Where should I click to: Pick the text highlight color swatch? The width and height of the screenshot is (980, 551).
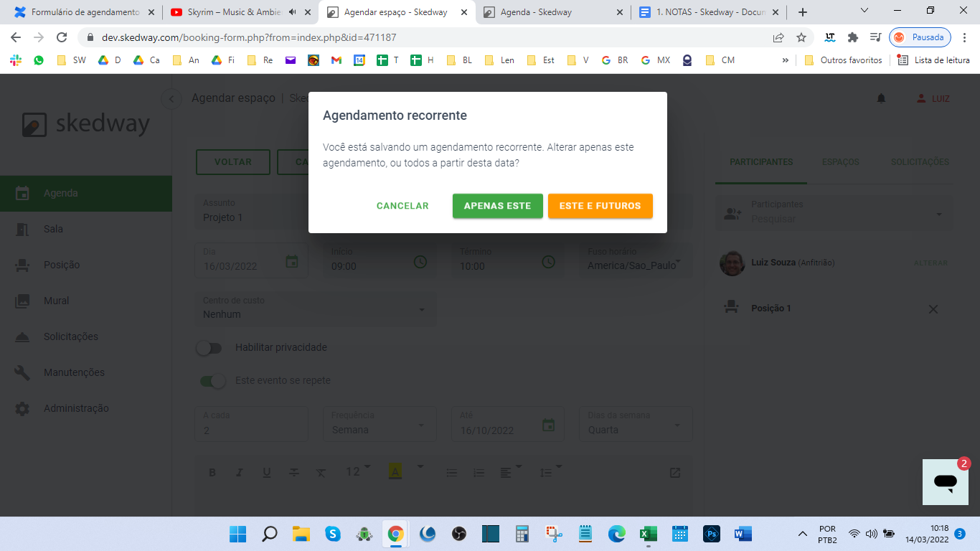(x=395, y=471)
